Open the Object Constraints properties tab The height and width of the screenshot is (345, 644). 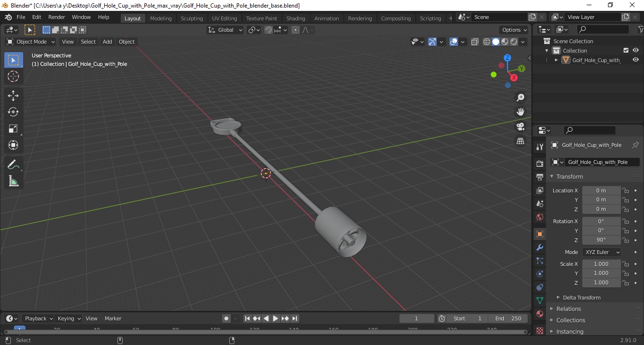(539, 287)
